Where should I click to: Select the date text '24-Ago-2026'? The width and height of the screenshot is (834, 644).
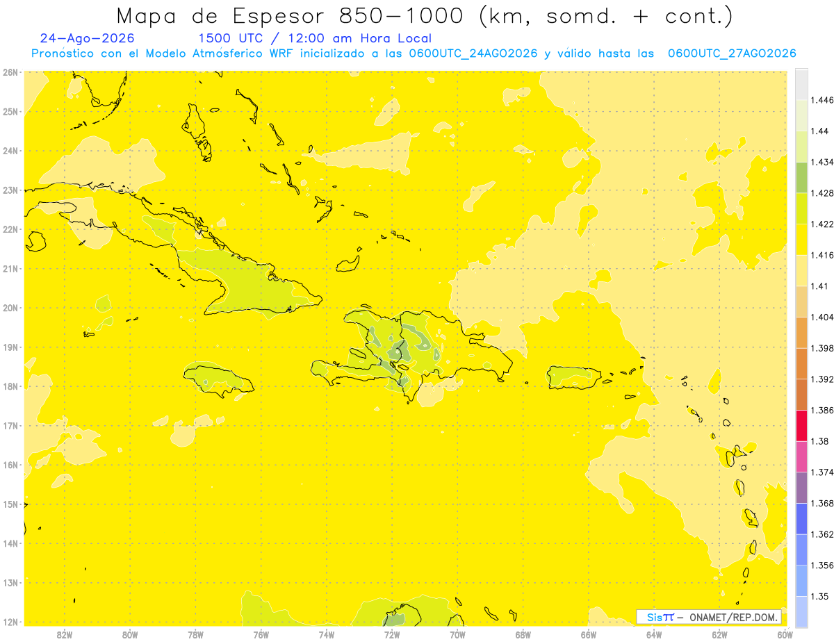(88, 38)
